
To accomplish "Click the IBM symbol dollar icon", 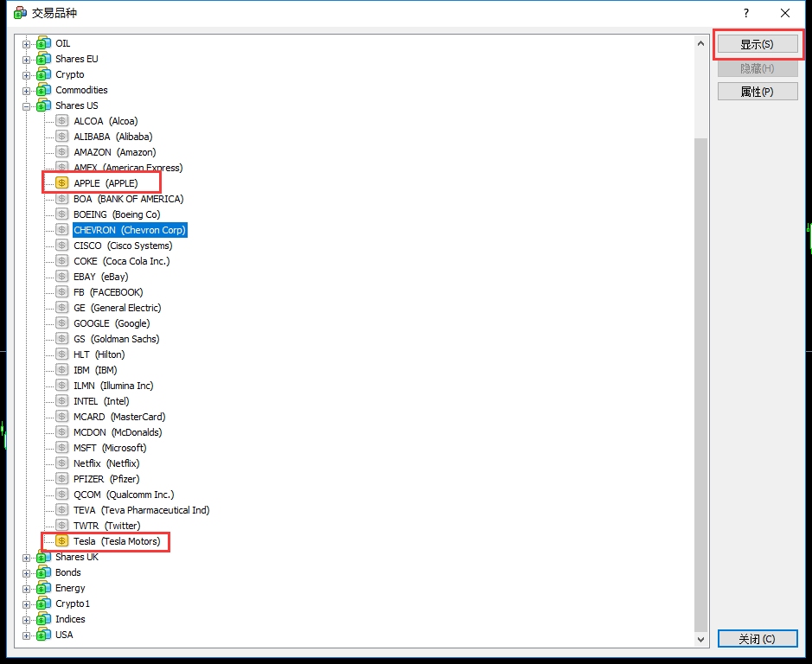I will (x=62, y=369).
